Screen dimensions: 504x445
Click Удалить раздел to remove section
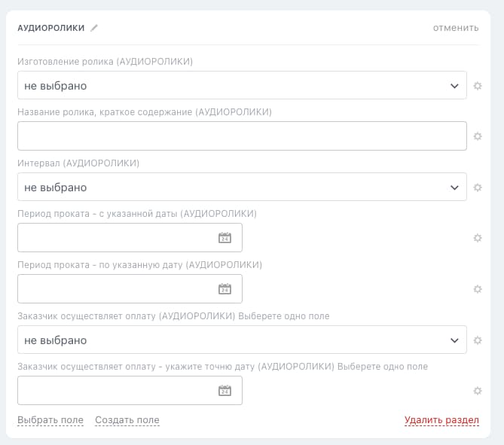pos(441,420)
